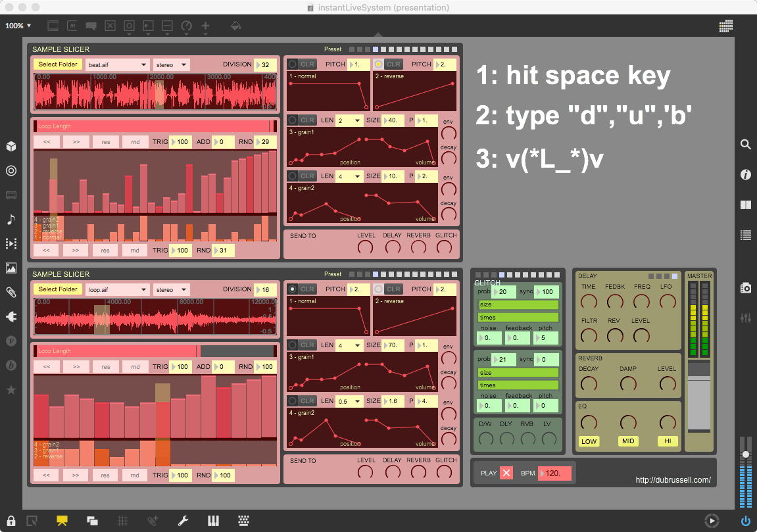Open the beat.aif file dropdown
757x532 pixels.
117,65
